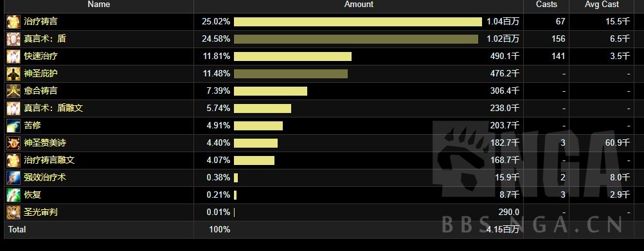The height and width of the screenshot is (251, 644).
Task: Click the 快速治疗 spell icon
Action: tap(13, 56)
